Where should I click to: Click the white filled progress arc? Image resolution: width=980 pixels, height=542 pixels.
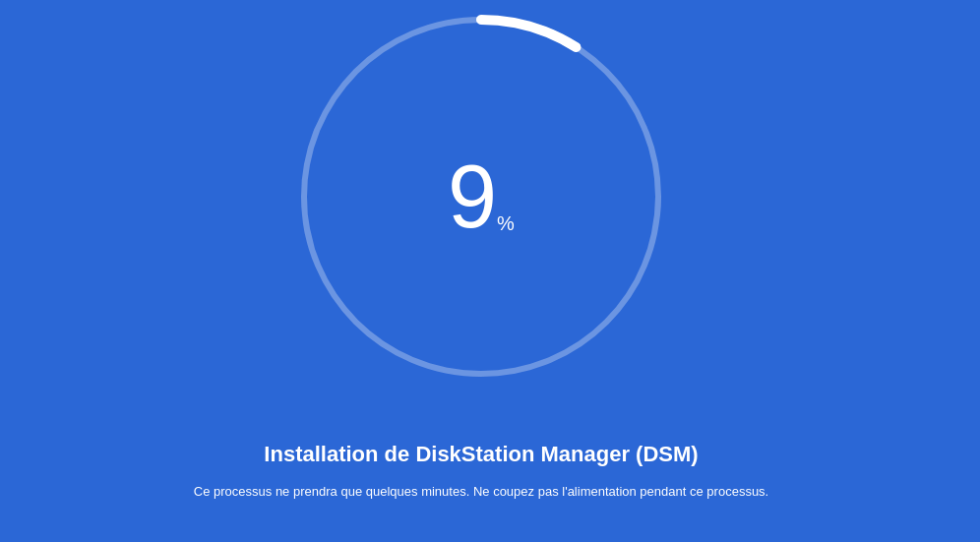(x=531, y=27)
